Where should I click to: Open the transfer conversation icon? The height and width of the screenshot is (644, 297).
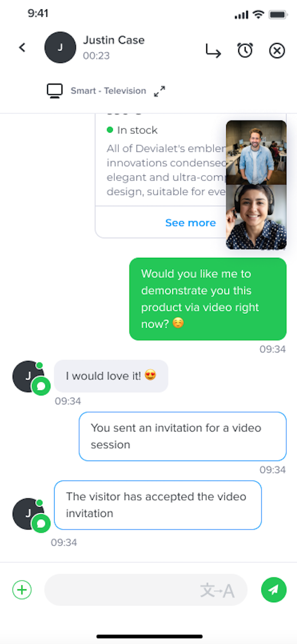213,51
